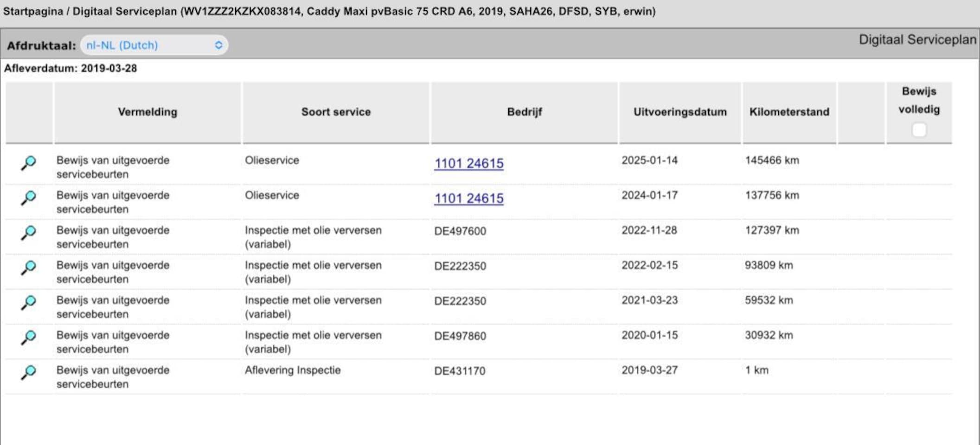
Task: Inspect the 2021-03-23 service record
Action: pos(28,303)
